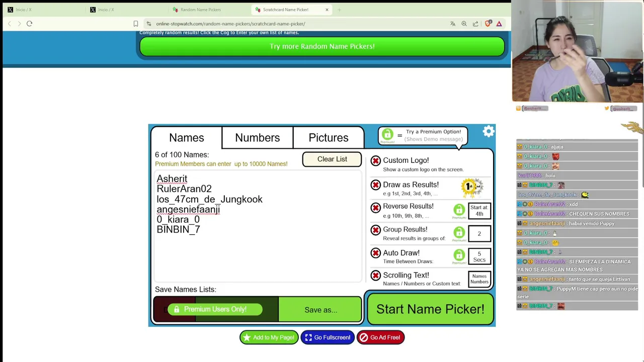Switch to the Numbers tab
Viewport: 644px width, 362px height.
click(x=258, y=138)
